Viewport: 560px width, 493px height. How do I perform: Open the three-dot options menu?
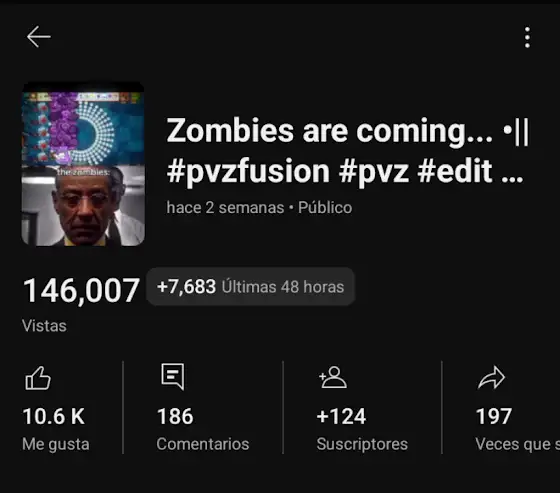coord(527,37)
